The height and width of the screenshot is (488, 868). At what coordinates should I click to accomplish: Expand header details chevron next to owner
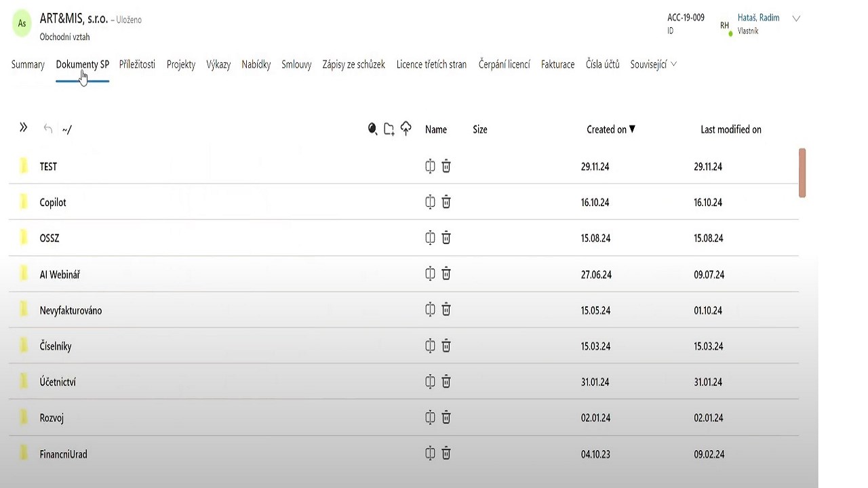click(796, 19)
